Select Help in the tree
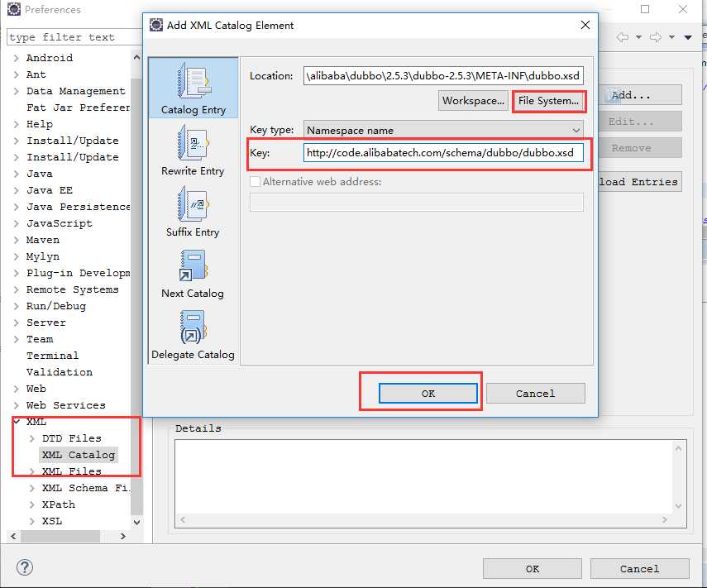This screenshot has height=588, width=707. [39, 124]
